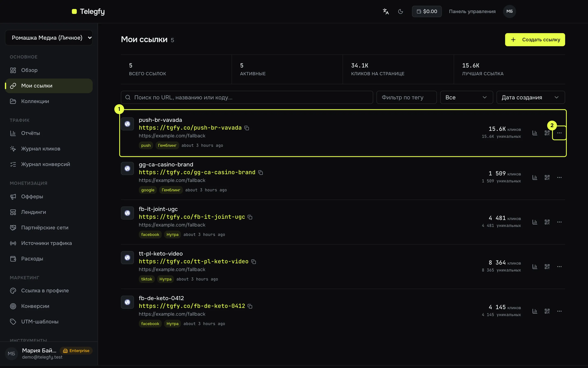Copy the fb-de-keto-0412 short link
This screenshot has width=588, height=368.
point(250,306)
